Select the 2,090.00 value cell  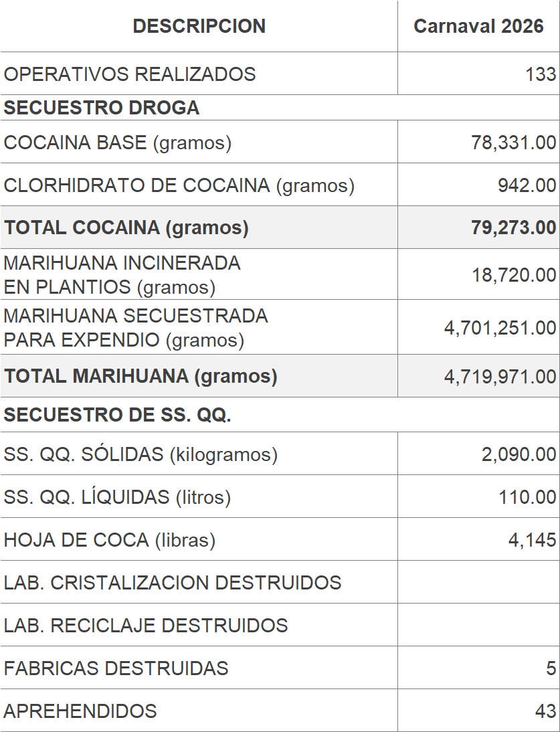[x=519, y=454]
